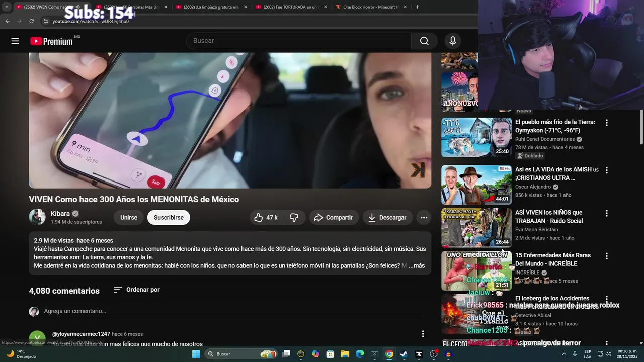Start voice search with microphone icon

coord(453,41)
